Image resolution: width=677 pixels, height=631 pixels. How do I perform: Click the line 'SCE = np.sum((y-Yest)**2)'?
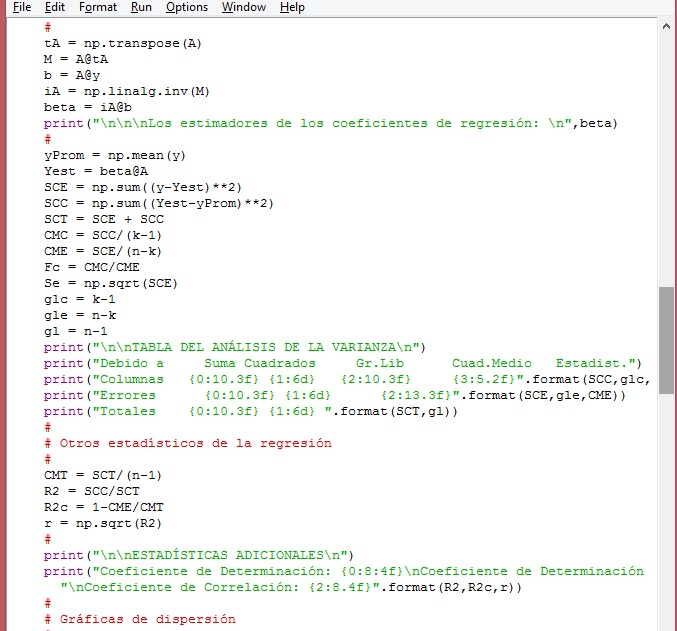pyautogui.click(x=142, y=187)
